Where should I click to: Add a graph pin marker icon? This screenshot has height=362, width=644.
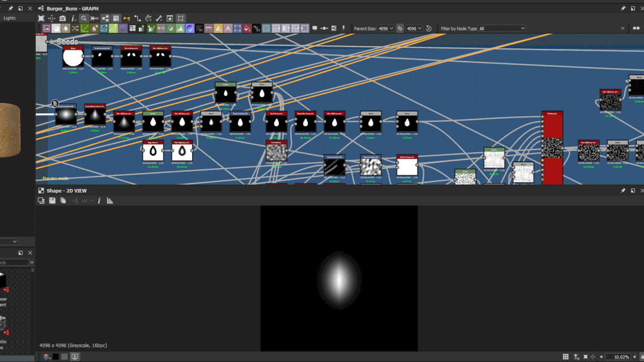[343, 28]
